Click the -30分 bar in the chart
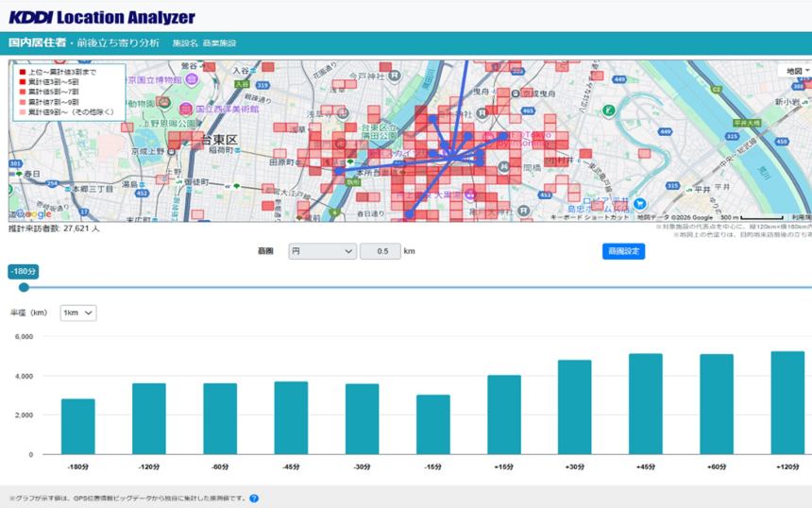Viewport: 812px width, 508px height. (x=362, y=419)
